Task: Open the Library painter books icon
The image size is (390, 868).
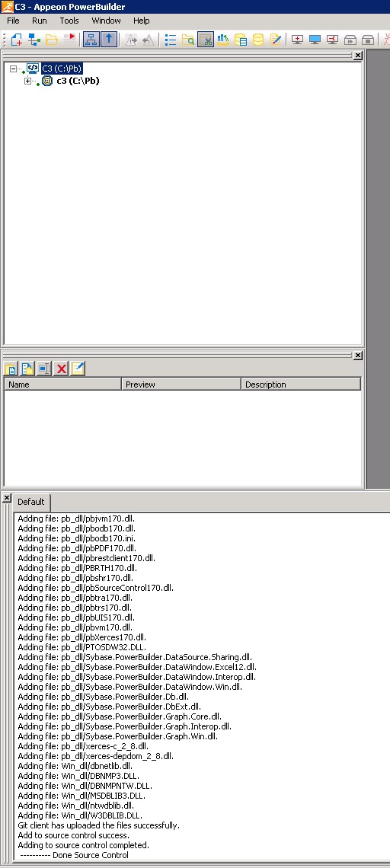Action: pyautogui.click(x=222, y=40)
